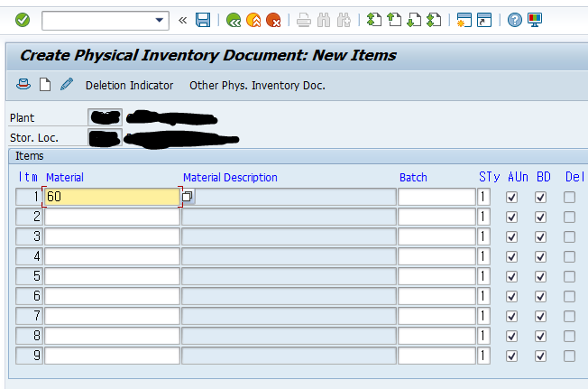Click the Find Next binoculars icon
The height and width of the screenshot is (389, 588).
pos(344,20)
